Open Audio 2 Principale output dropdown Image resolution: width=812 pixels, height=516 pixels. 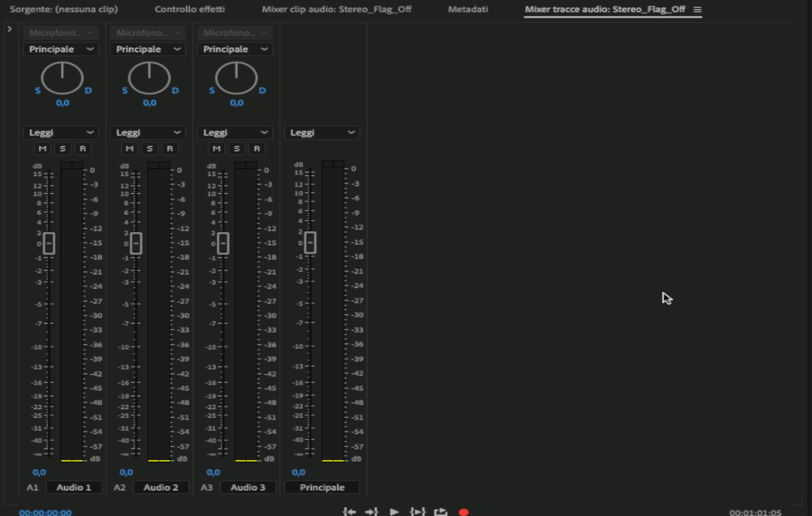[148, 49]
